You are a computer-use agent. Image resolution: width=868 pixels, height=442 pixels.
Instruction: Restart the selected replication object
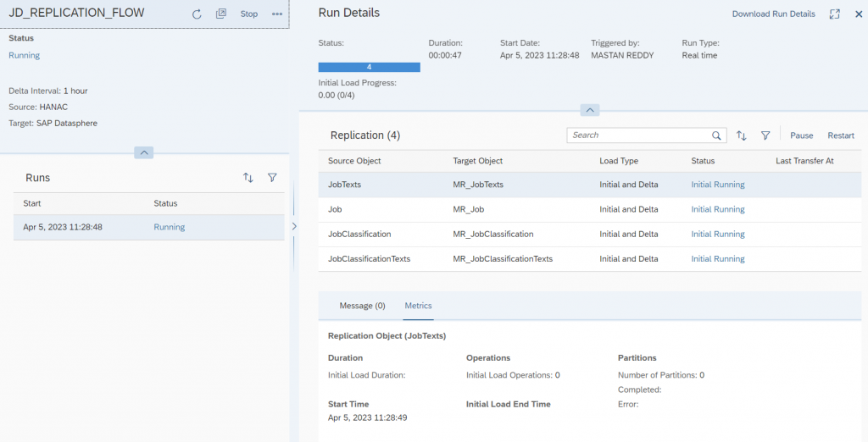pos(841,135)
